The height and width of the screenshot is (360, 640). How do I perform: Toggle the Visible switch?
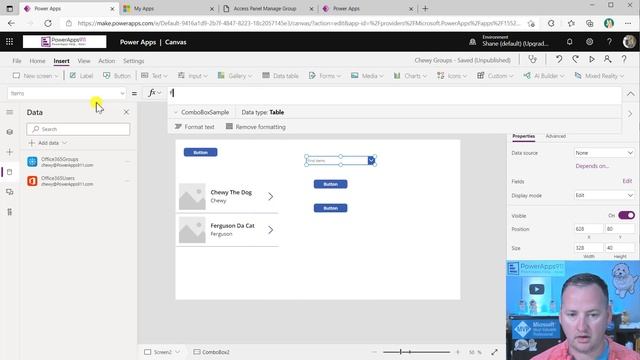tap(626, 215)
